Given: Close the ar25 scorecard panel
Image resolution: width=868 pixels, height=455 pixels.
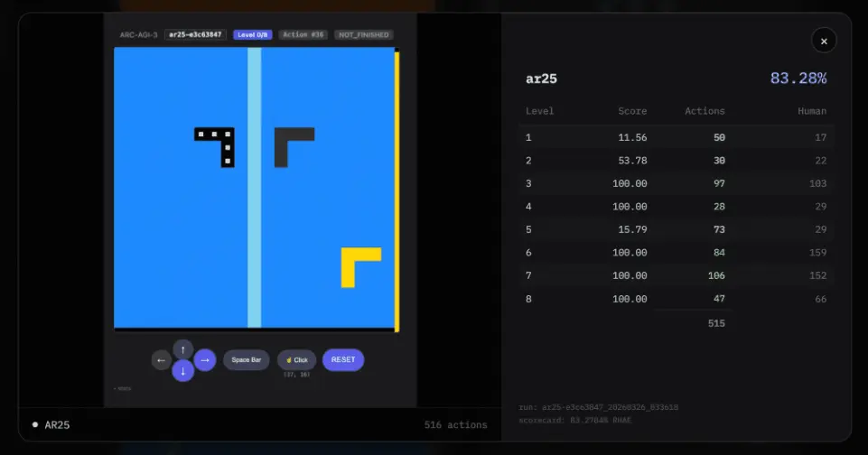Looking at the screenshot, I should [824, 41].
